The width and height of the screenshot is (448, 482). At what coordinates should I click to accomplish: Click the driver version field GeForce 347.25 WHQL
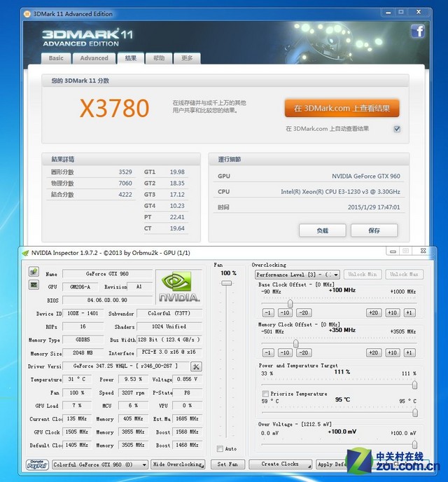click(x=125, y=366)
